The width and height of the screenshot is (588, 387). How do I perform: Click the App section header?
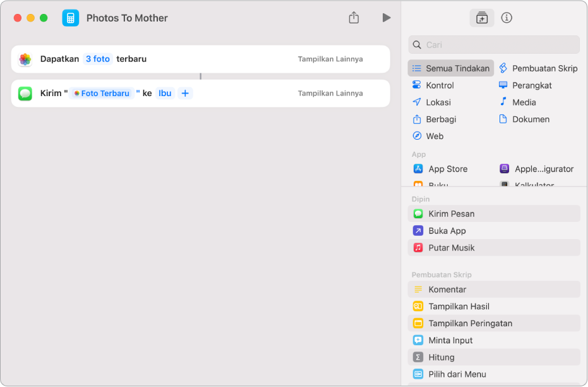click(419, 154)
